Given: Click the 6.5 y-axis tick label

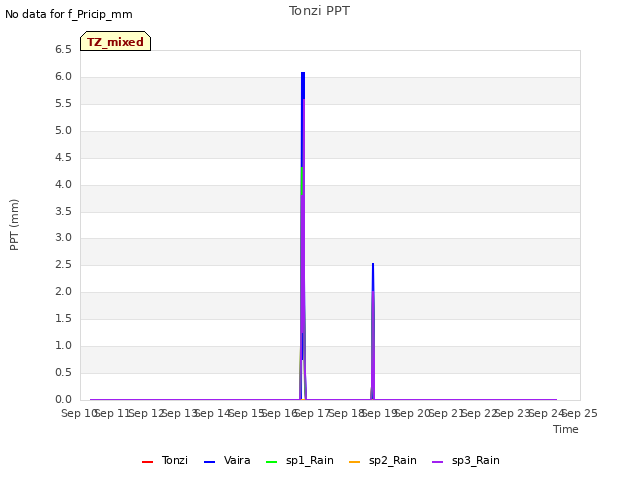Looking at the screenshot, I should pyautogui.click(x=63, y=50).
